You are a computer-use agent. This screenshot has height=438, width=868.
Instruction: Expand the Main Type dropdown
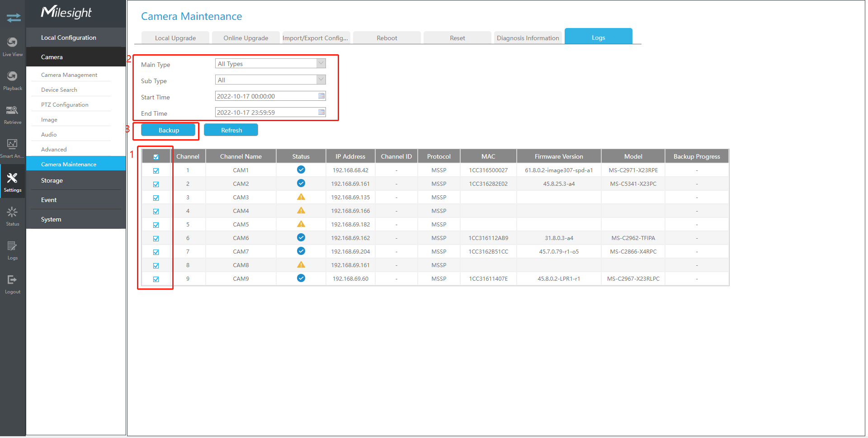pyautogui.click(x=321, y=64)
